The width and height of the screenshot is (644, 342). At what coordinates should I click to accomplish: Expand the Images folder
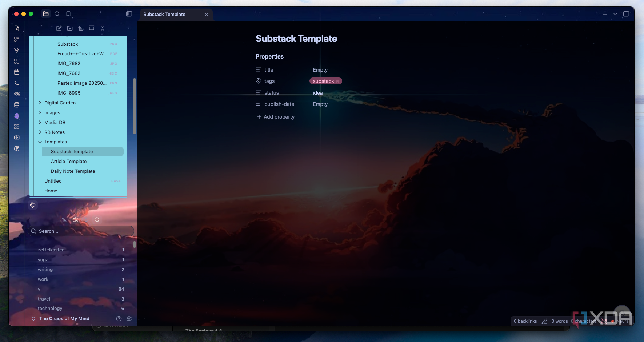point(40,113)
